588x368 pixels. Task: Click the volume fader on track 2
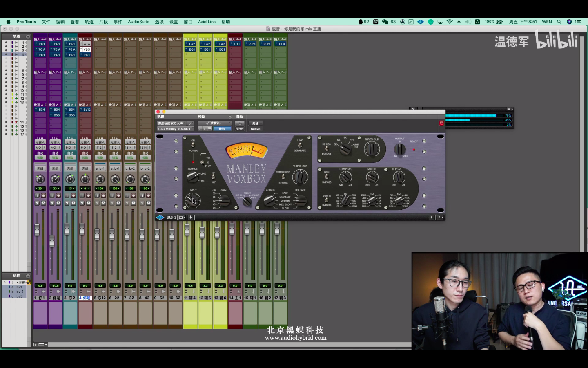pos(52,241)
